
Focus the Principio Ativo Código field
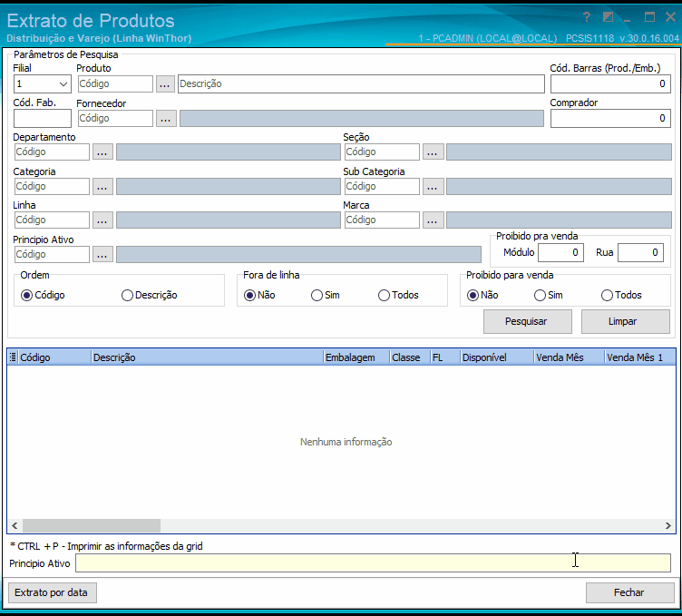click(x=52, y=255)
